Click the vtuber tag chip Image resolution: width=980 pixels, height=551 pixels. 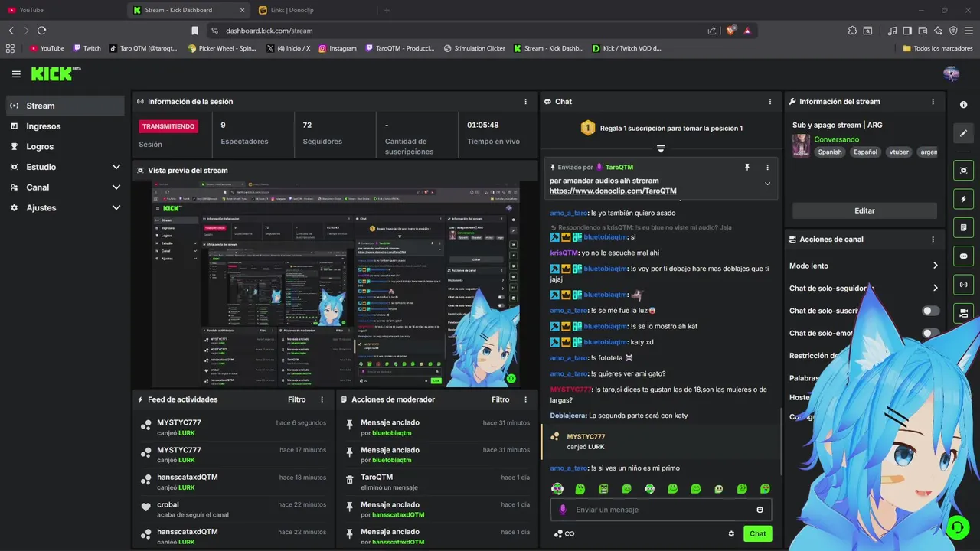(x=899, y=152)
